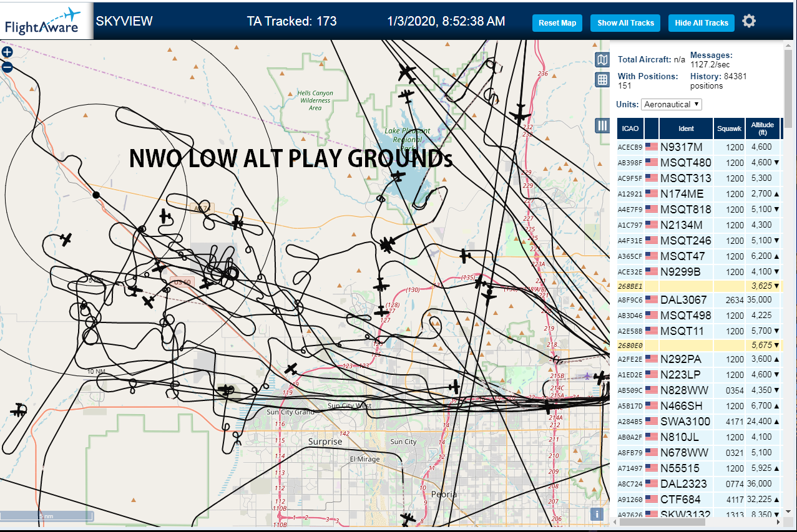This screenshot has width=797, height=532.
Task: Click the SKYVIEW title text
Action: [124, 21]
